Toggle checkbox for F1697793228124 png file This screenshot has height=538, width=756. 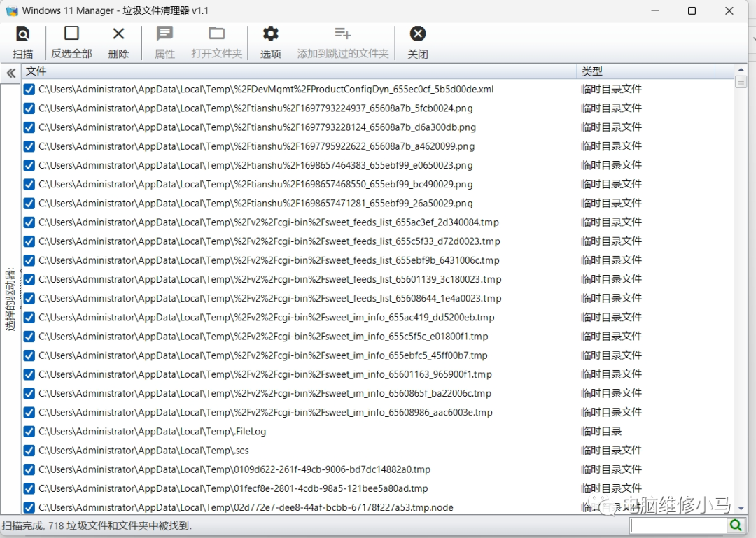29,127
